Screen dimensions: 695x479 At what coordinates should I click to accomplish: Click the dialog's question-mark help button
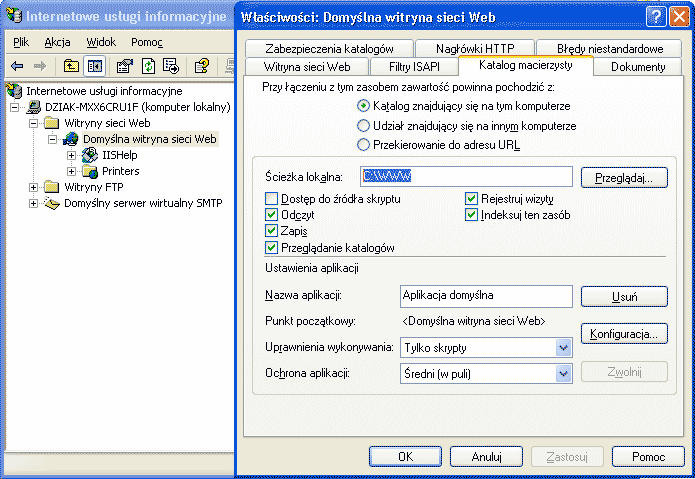click(656, 17)
